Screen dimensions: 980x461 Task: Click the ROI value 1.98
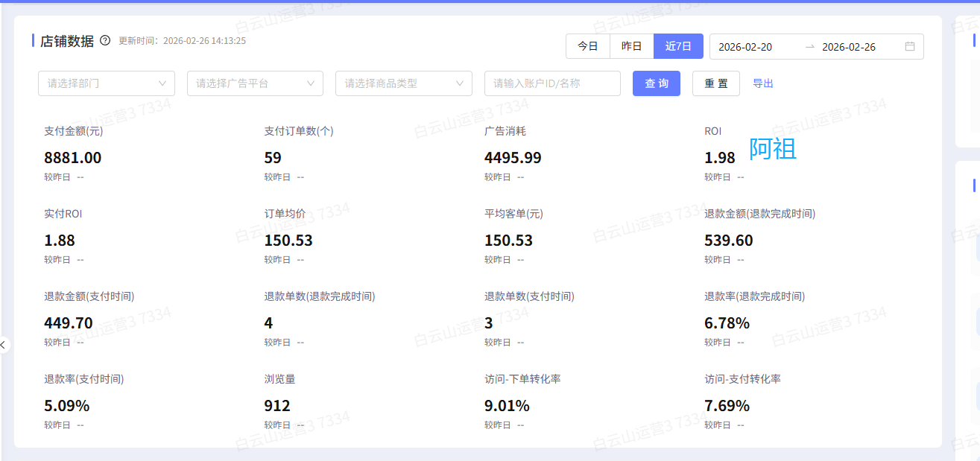[719, 158]
